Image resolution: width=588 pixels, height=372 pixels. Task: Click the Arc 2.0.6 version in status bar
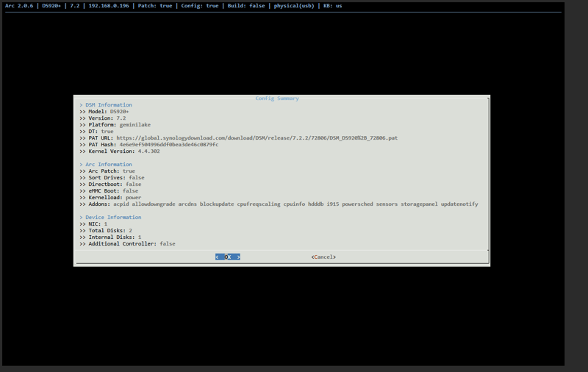pos(19,6)
